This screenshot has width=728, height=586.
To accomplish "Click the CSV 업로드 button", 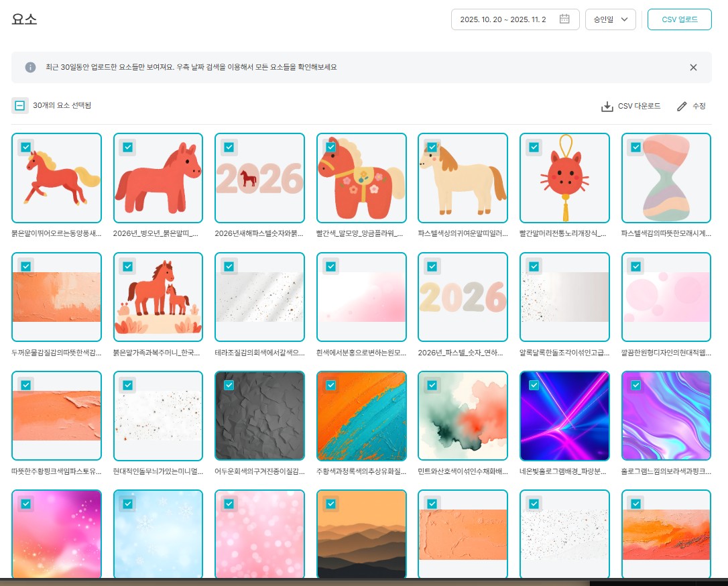I will click(679, 19).
